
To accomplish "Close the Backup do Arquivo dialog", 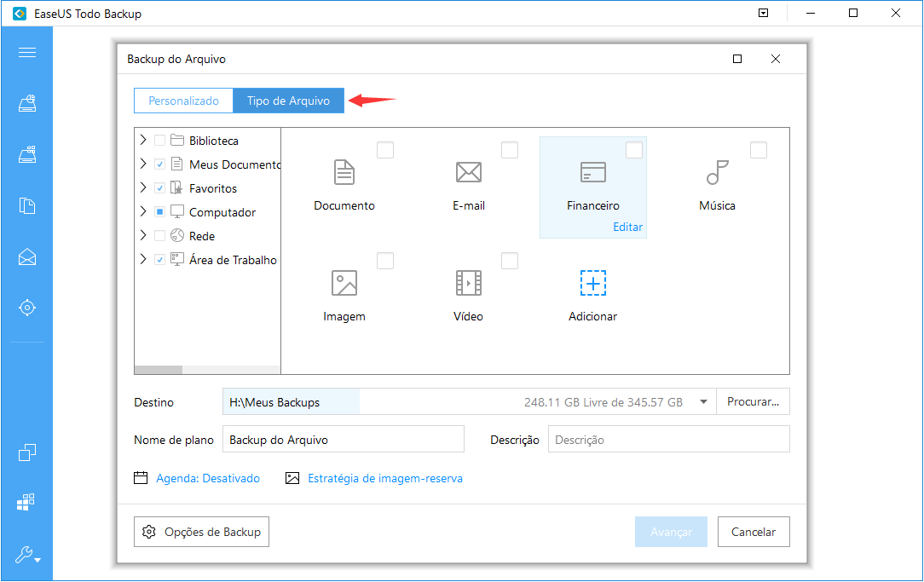I will 776,59.
